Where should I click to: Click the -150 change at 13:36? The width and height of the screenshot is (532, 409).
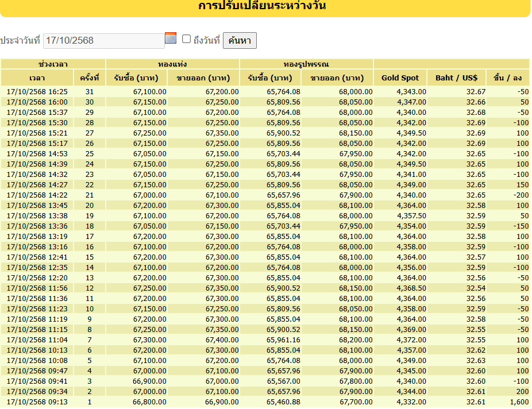coord(521,226)
